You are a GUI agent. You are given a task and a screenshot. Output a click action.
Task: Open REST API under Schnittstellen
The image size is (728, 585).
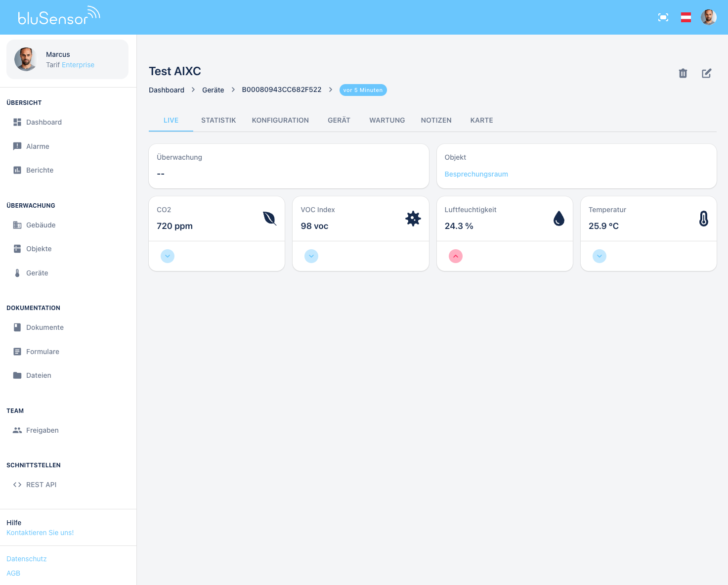pos(41,484)
